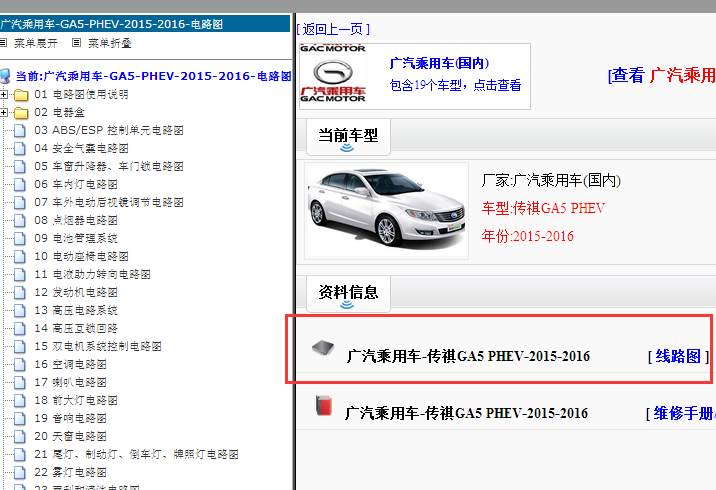Open 广汽乘用车(国内) brand link
716x490 pixels.
[x=439, y=63]
